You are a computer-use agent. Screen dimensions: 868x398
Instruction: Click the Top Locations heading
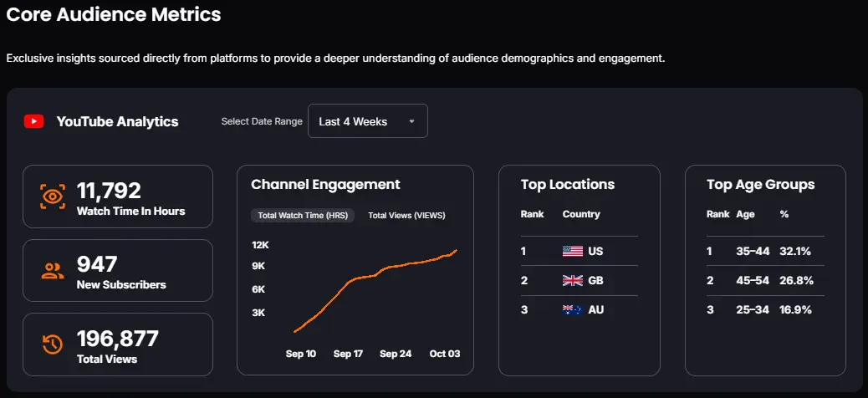pyautogui.click(x=567, y=185)
